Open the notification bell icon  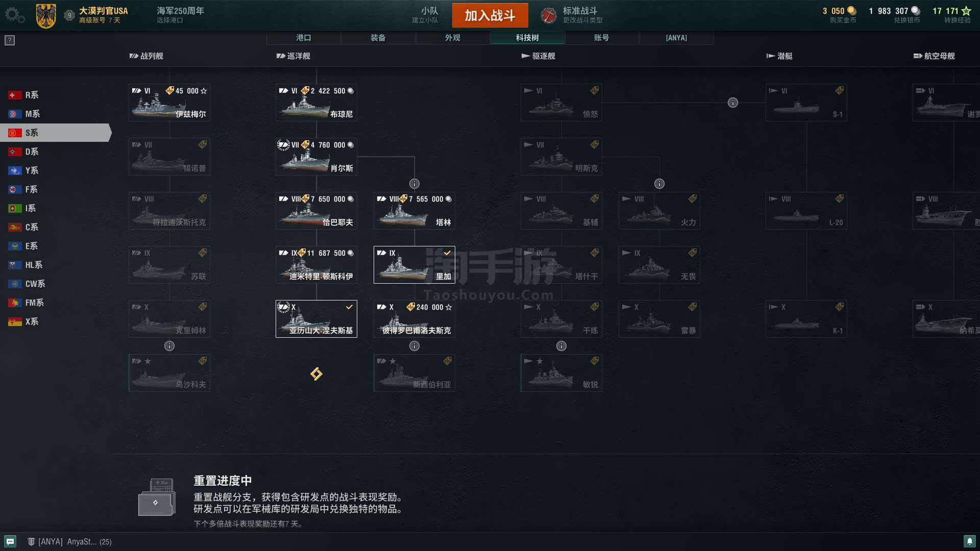point(969,541)
